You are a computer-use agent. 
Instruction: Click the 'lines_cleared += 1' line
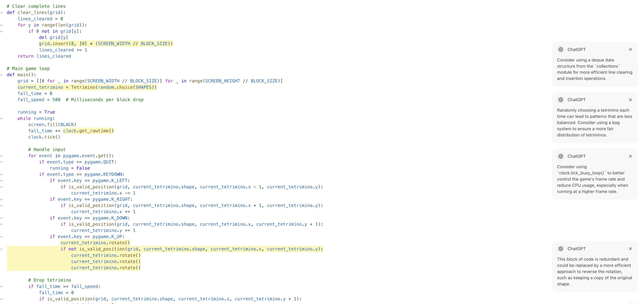tap(63, 50)
